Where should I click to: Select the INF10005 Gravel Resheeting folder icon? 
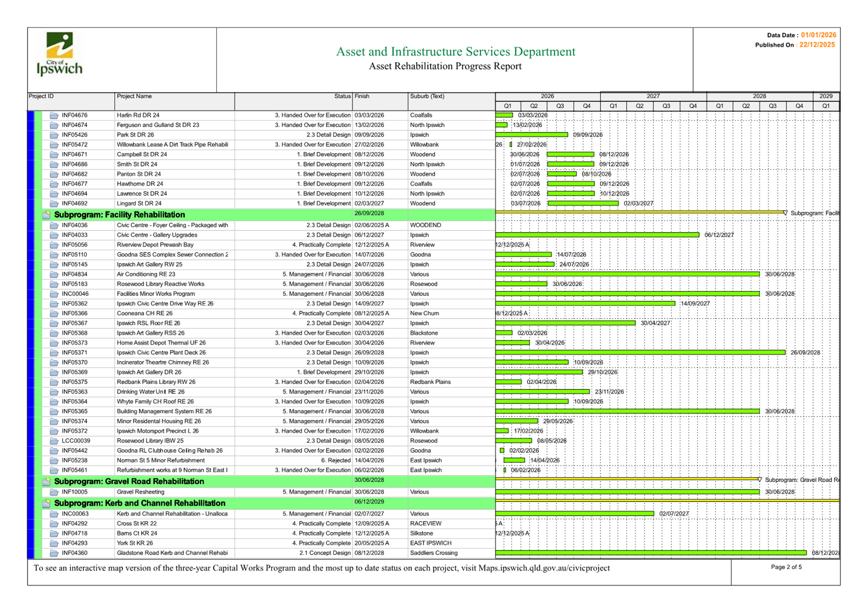tap(54, 492)
